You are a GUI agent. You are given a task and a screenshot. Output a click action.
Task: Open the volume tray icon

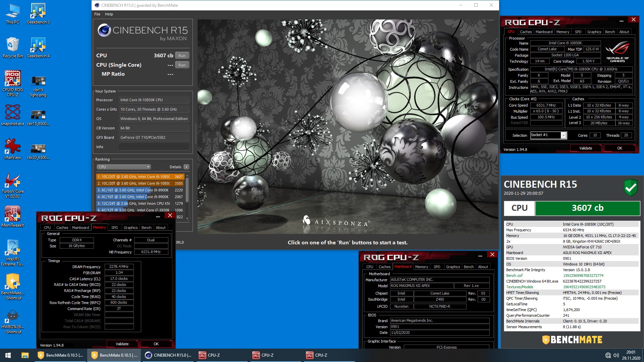[x=616, y=355]
